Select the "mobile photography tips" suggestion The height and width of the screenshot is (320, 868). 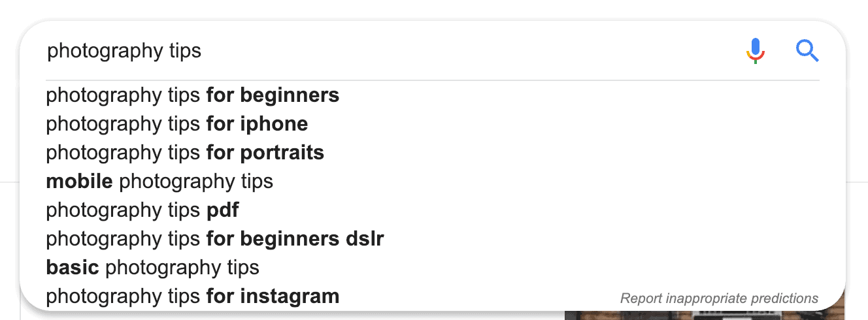(x=159, y=182)
